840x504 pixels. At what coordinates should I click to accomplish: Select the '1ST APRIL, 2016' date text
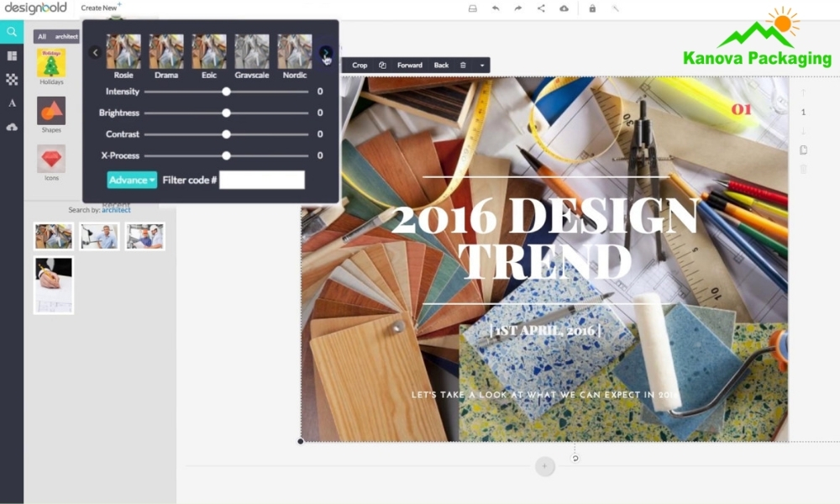point(545,330)
